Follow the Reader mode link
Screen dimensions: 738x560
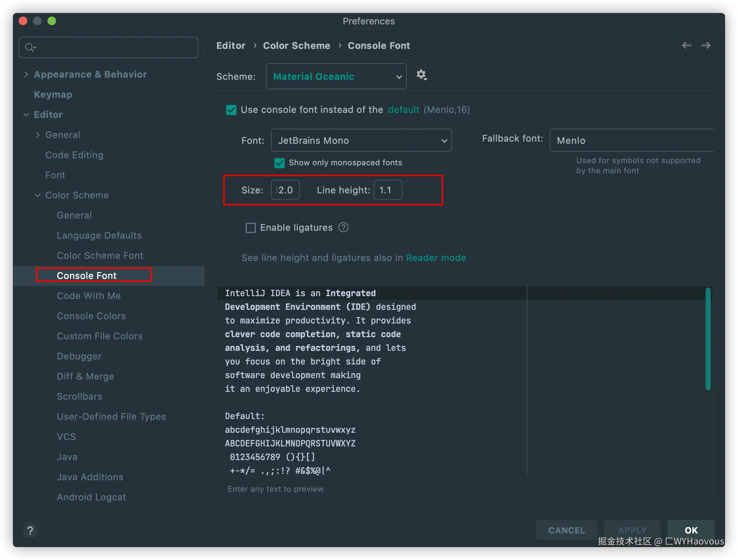tap(436, 258)
